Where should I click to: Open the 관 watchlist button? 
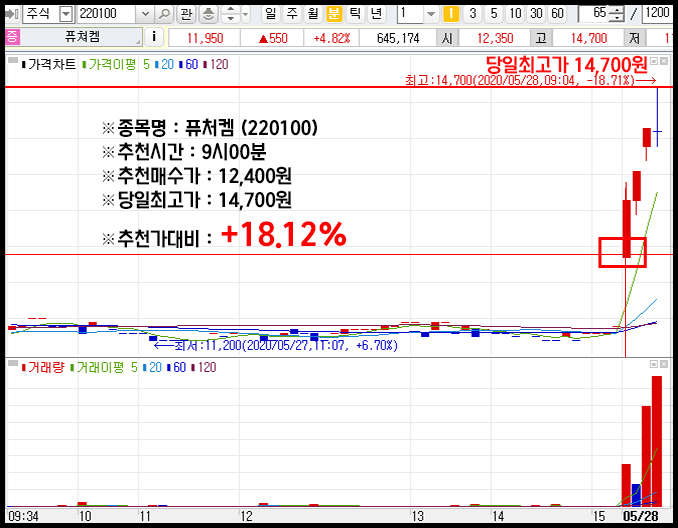point(186,14)
